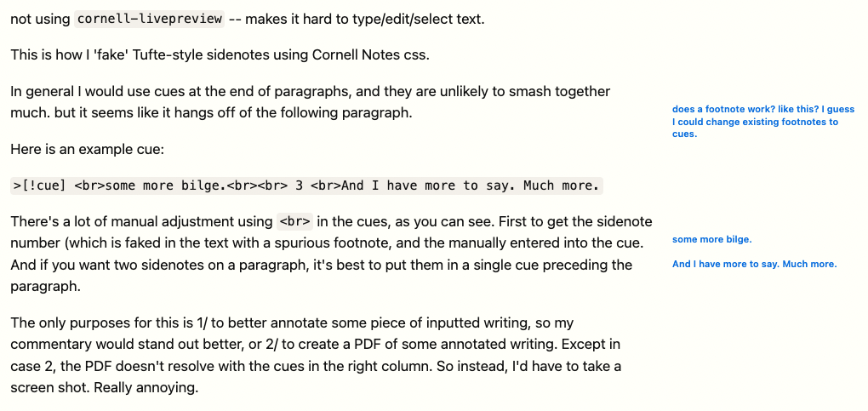Click the inline <br> code tag
The image size is (868, 411).
coord(294,222)
